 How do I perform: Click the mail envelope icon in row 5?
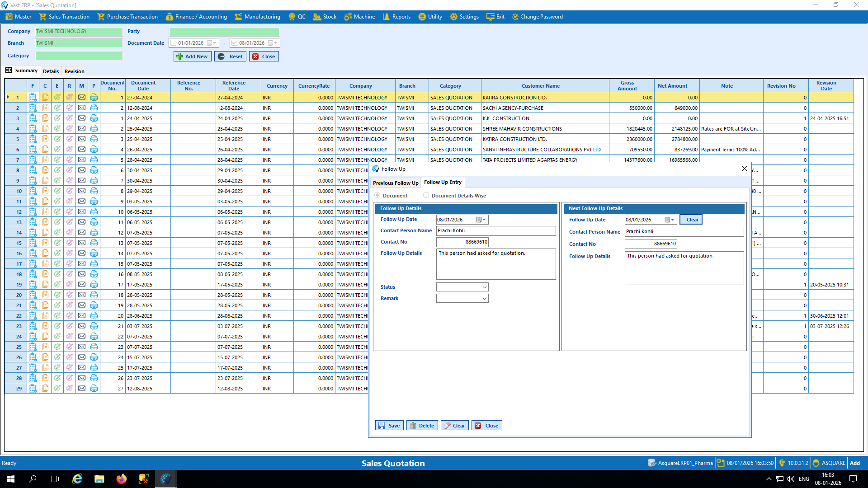[x=81, y=139]
